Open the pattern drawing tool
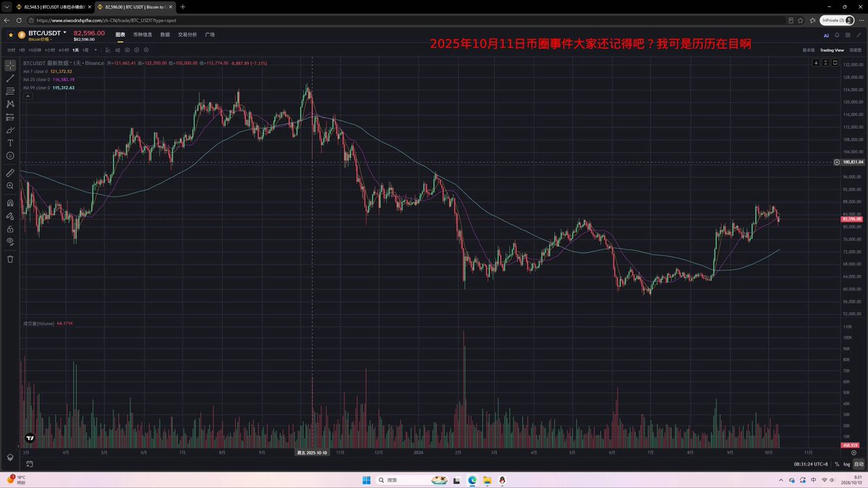The width and height of the screenshot is (868, 488). [10, 104]
